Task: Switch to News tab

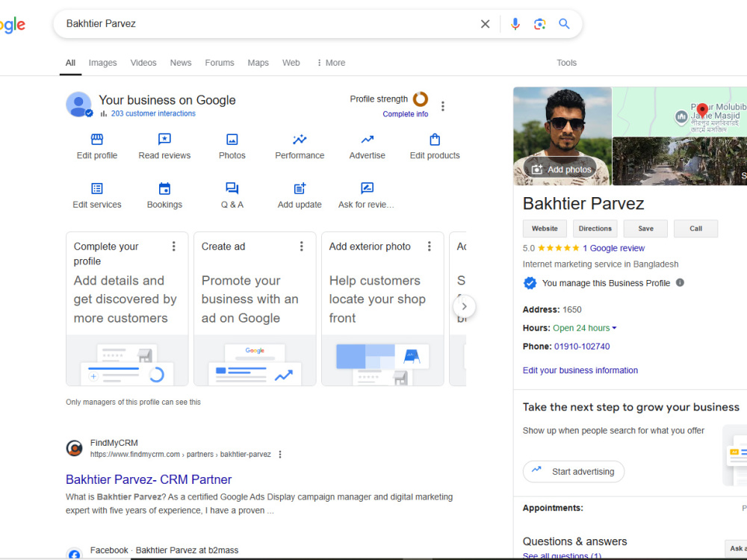Action: (181, 63)
